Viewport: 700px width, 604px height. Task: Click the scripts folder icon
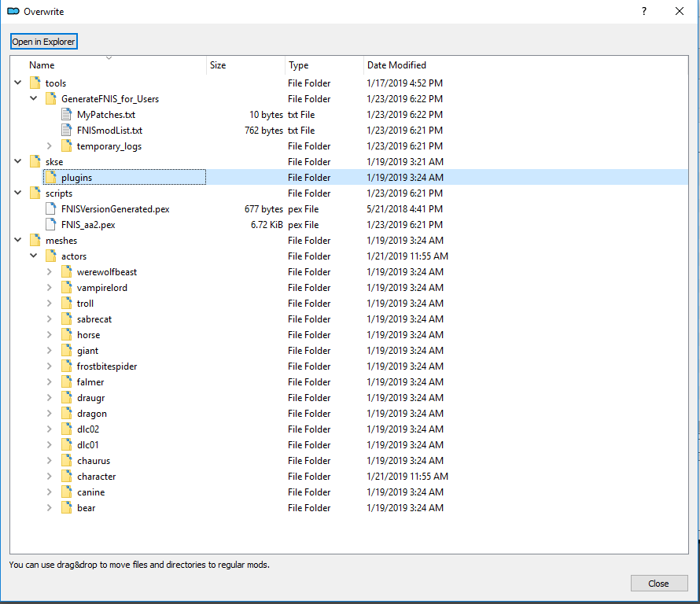pyautogui.click(x=35, y=193)
